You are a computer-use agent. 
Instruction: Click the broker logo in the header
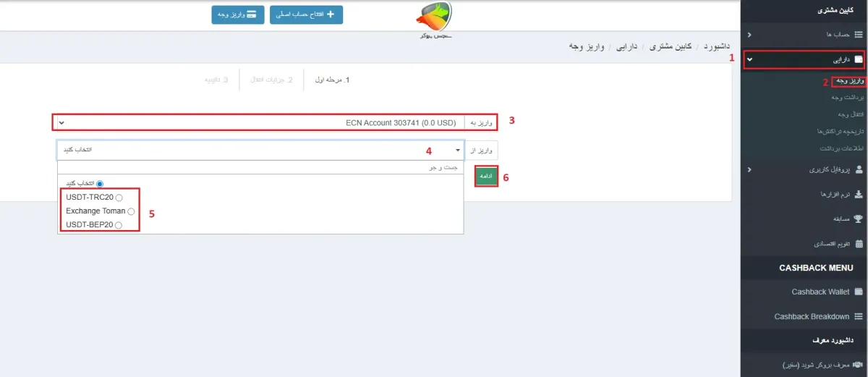coord(434,20)
